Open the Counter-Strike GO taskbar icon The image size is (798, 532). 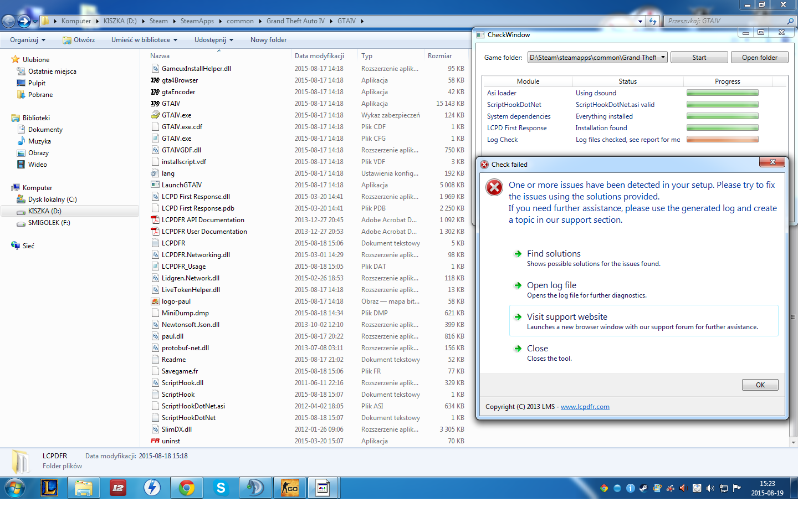pos(289,488)
